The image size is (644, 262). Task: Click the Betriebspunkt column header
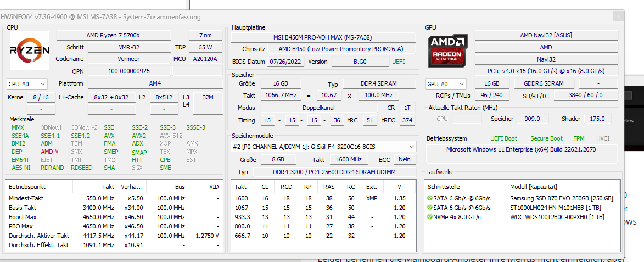point(40,187)
